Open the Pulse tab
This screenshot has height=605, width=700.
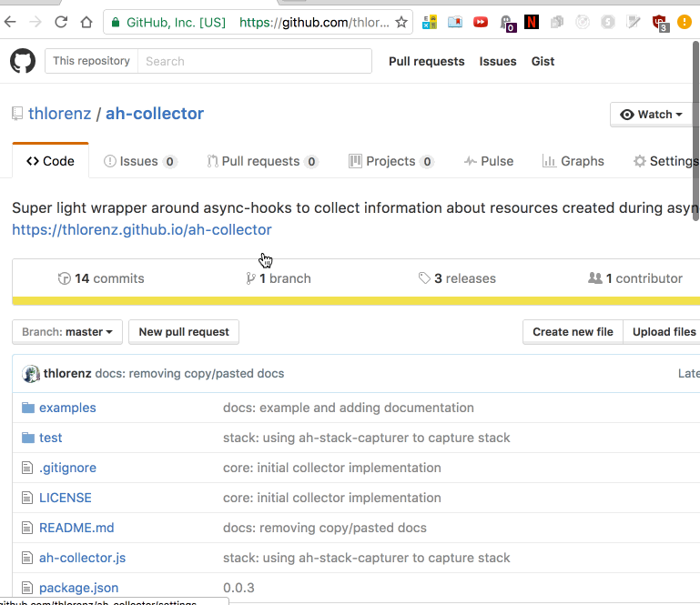pyautogui.click(x=489, y=161)
